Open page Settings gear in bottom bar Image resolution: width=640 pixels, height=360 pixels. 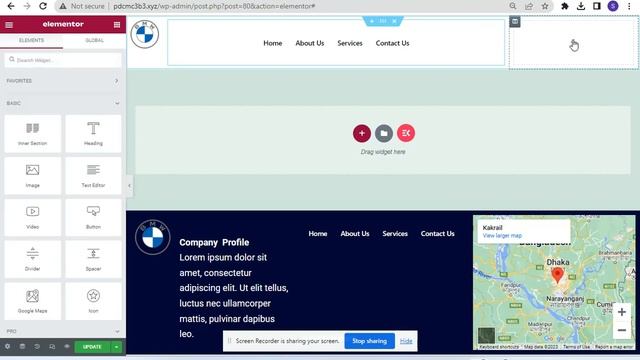7,347
